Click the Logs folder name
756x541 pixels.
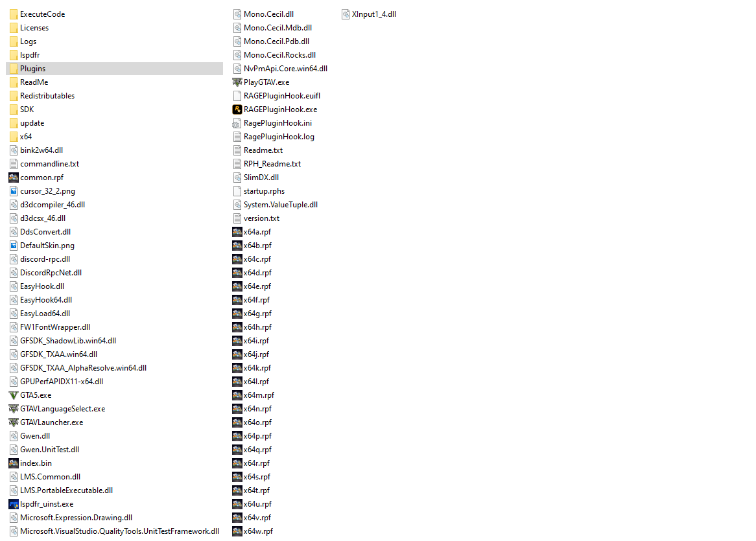click(x=28, y=41)
